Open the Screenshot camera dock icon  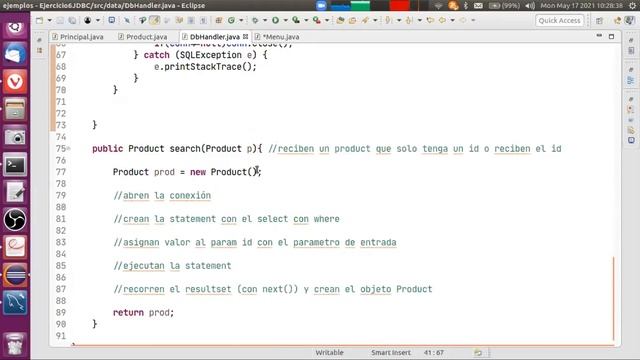pyautogui.click(x=15, y=137)
